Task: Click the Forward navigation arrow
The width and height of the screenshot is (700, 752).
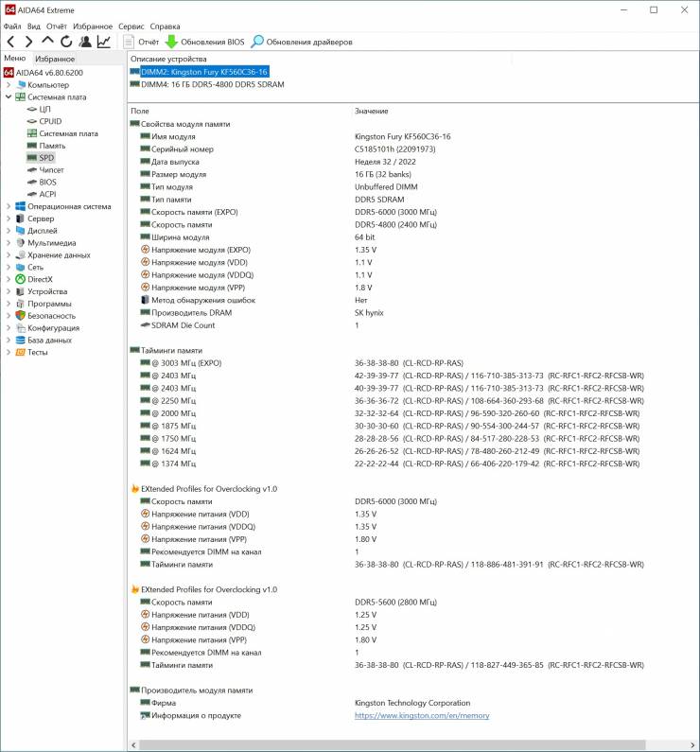Action: pyautogui.click(x=28, y=42)
